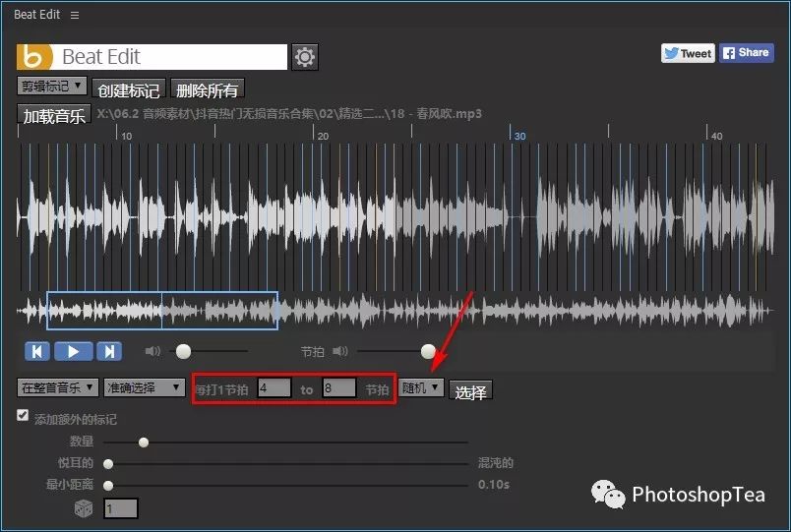Click the 40 mark on the time ruler
791x532 pixels.
[x=716, y=136]
